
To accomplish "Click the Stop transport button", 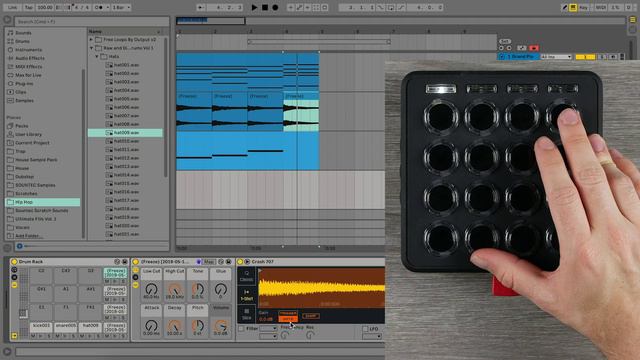I will coord(264,7).
